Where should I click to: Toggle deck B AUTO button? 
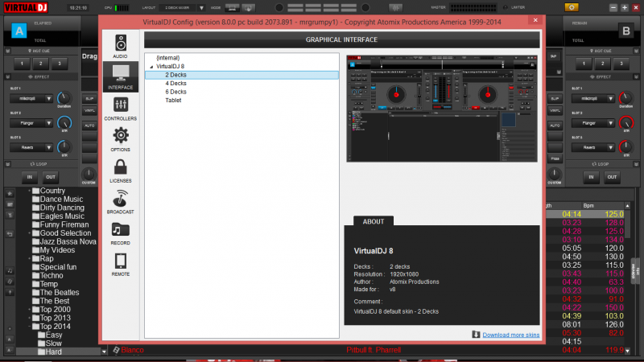tap(555, 125)
